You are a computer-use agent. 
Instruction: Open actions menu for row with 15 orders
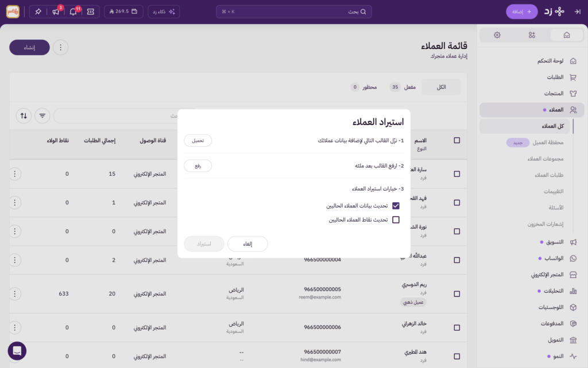15,174
